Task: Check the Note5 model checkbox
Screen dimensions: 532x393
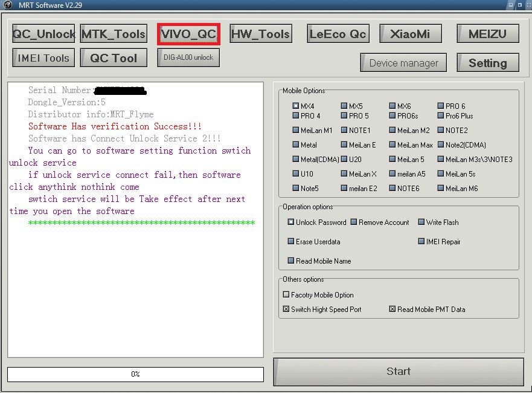Action: 295,188
